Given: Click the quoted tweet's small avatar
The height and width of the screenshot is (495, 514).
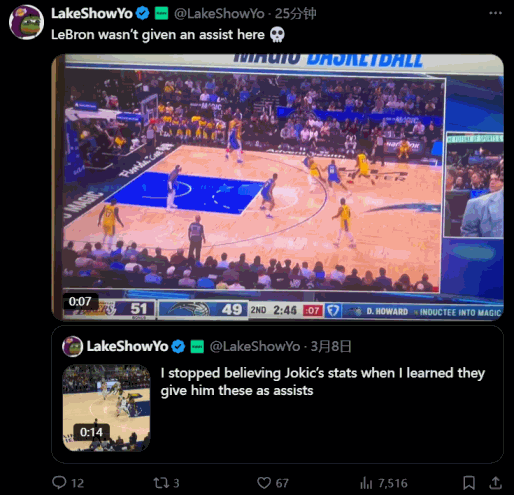Looking at the screenshot, I should coord(72,347).
